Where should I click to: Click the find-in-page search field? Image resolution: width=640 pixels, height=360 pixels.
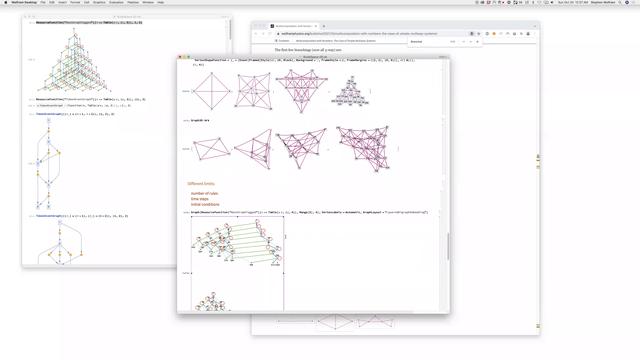(429, 42)
